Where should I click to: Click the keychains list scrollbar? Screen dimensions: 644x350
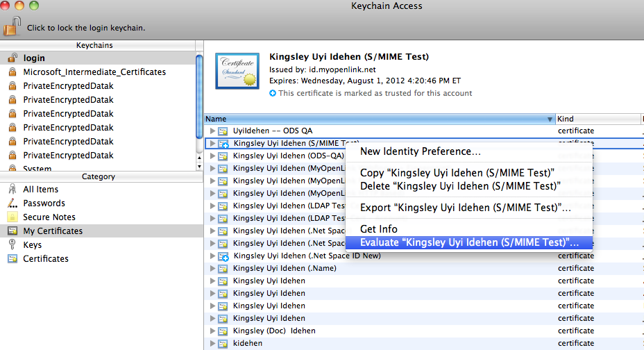[199, 97]
